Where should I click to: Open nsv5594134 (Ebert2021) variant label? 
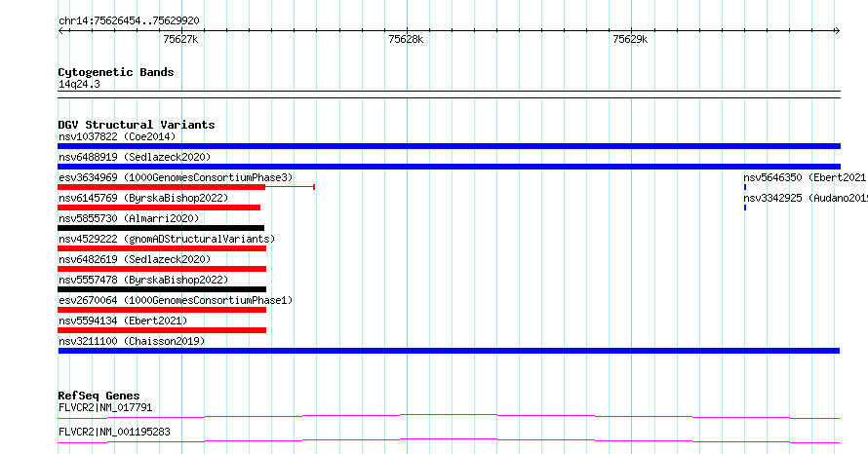pos(123,321)
